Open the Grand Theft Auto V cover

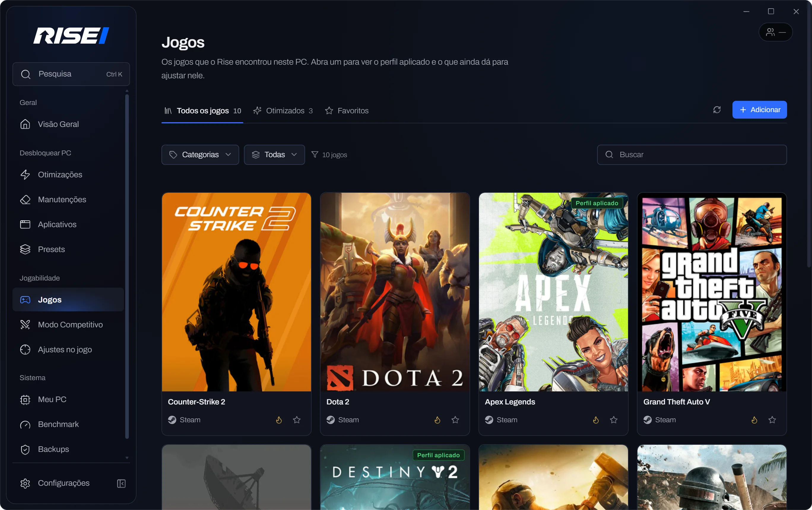click(712, 292)
